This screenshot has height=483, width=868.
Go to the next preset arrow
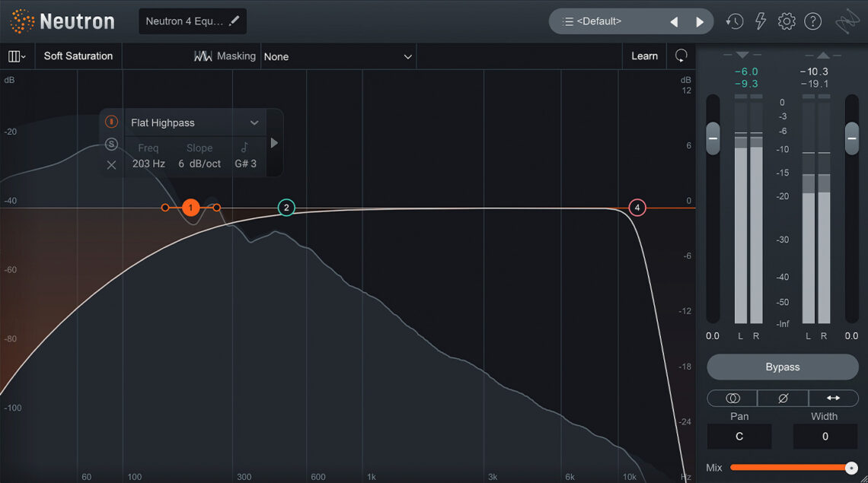(700, 22)
